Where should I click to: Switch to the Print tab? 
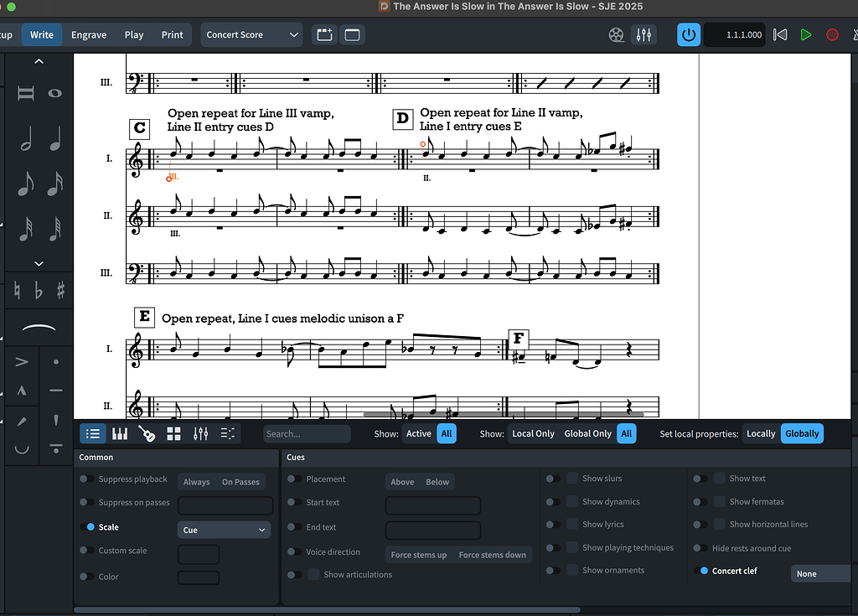pyautogui.click(x=172, y=34)
